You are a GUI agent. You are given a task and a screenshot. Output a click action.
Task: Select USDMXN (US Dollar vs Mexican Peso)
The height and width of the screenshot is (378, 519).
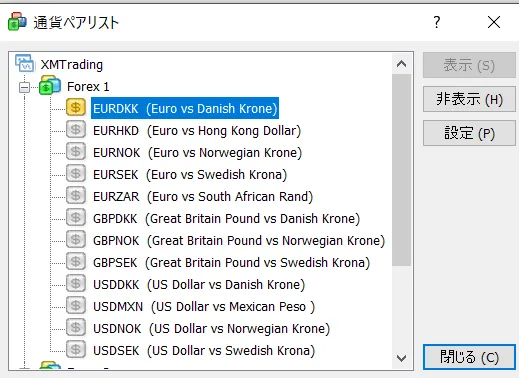(204, 307)
